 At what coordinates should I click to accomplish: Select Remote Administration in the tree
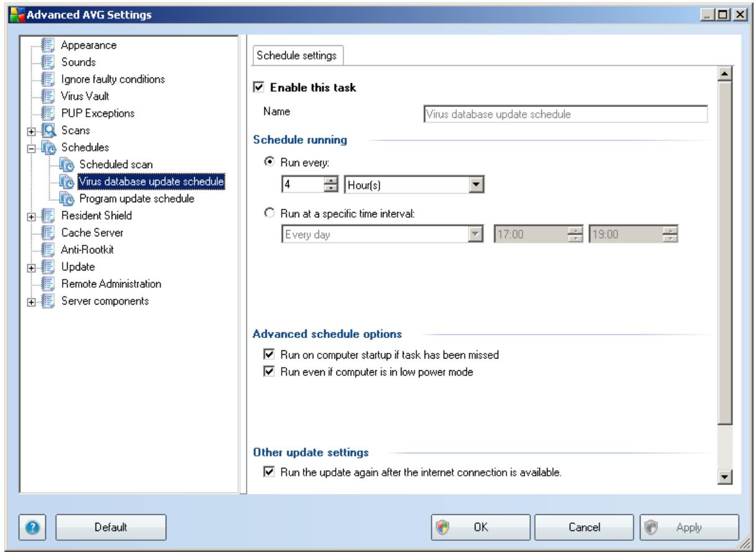point(112,284)
